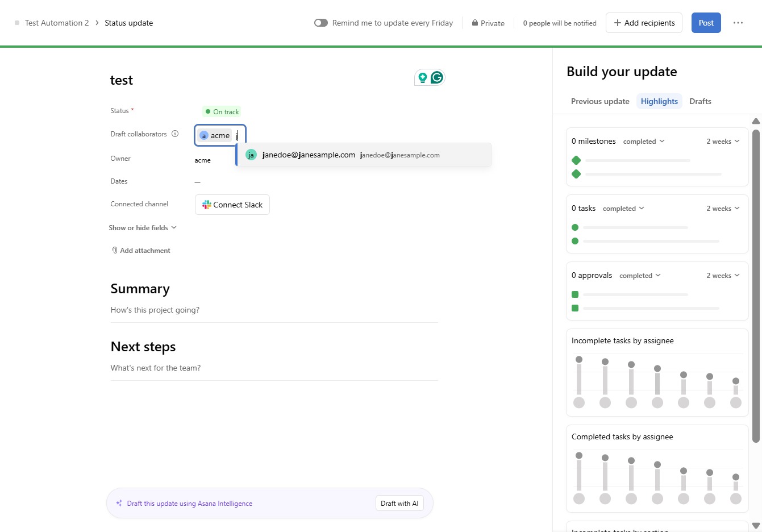Click the Slack logo icon
This screenshot has height=532, width=762.
pyautogui.click(x=207, y=205)
